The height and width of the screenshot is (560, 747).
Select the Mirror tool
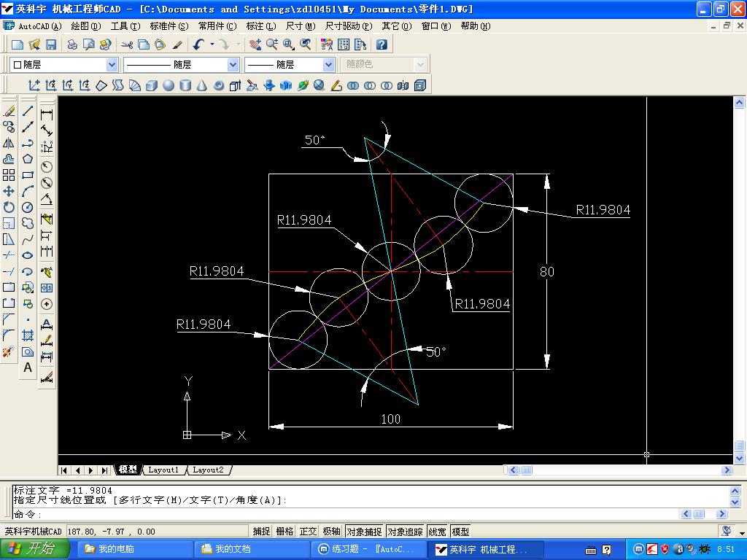9,143
